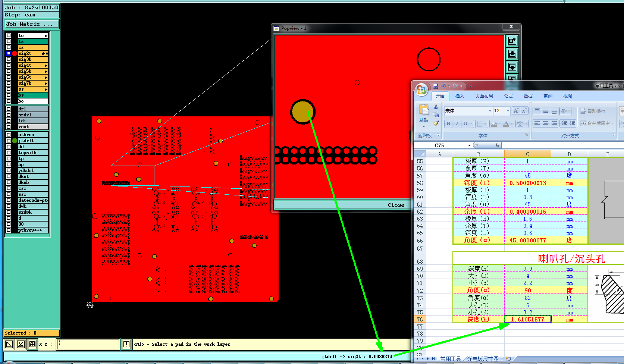Click the Center horizontal alignment icon
The height and width of the screenshot is (364, 624).
(x=546, y=123)
